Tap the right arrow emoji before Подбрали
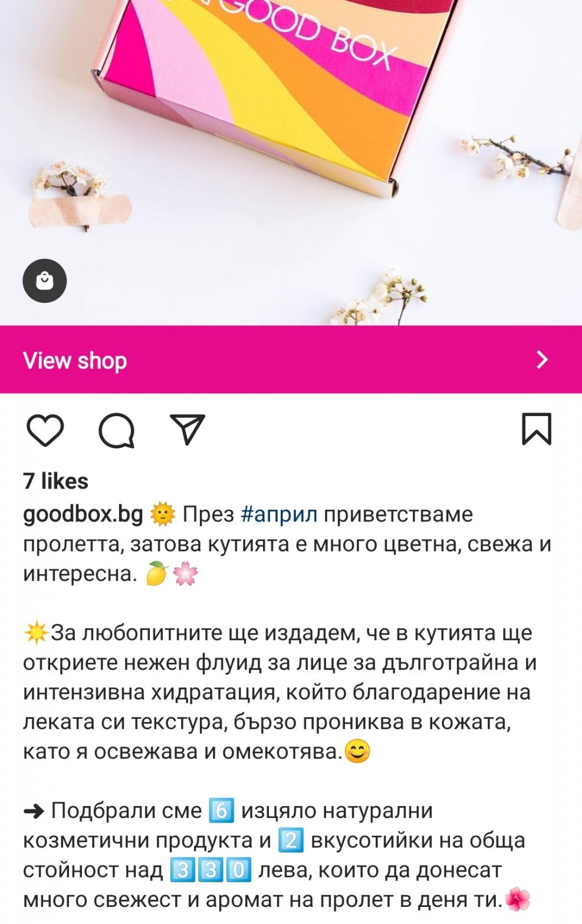 34,811
